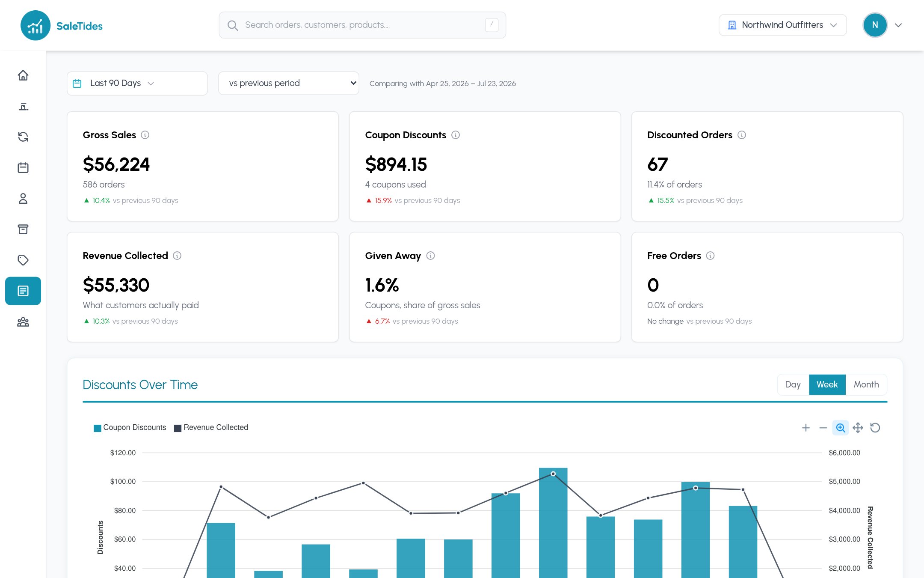
Task: Toggle Revenue Collected series in legend
Action: pyautogui.click(x=211, y=428)
